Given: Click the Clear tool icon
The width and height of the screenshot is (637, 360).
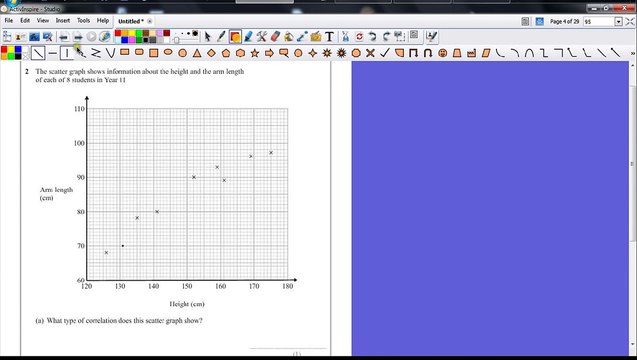Looking at the screenshot, I should pyautogui.click(x=345, y=37).
